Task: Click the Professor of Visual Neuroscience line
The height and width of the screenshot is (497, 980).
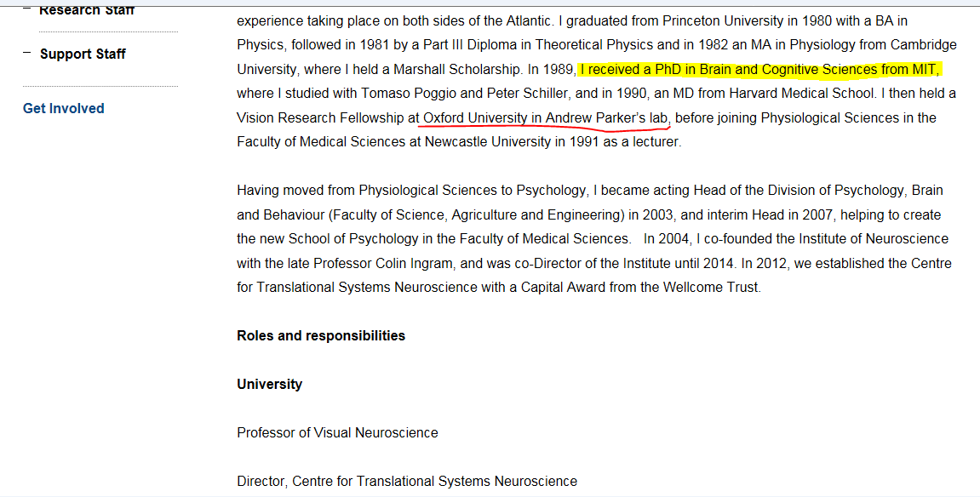Action: [x=337, y=433]
